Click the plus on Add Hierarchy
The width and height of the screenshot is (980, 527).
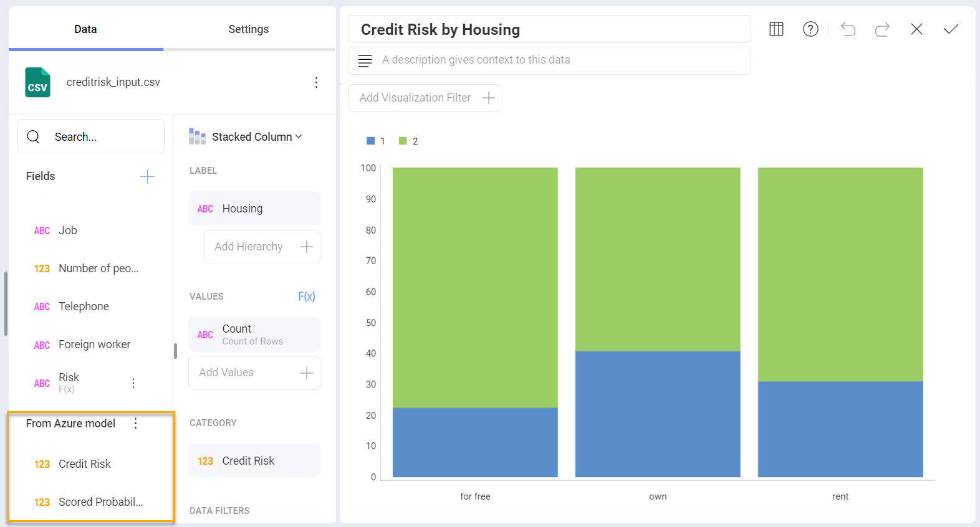click(x=306, y=247)
